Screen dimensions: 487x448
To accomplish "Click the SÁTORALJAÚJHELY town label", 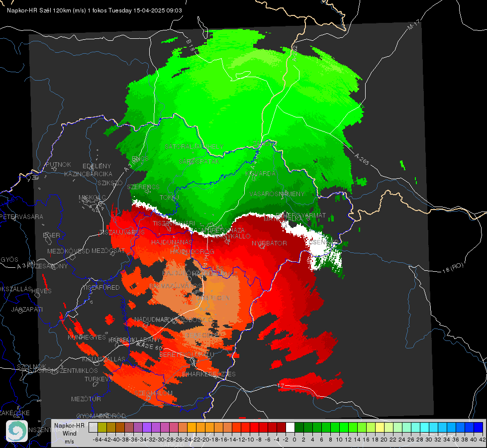I will tap(194, 146).
